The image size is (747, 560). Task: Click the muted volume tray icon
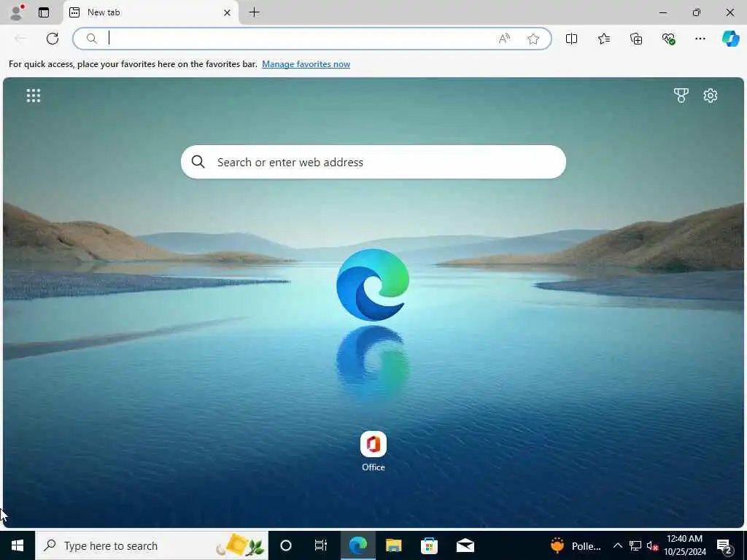click(652, 545)
